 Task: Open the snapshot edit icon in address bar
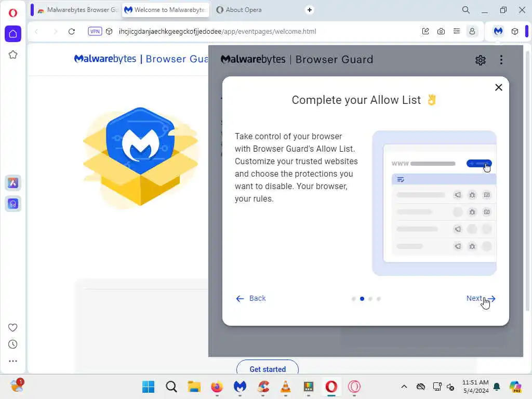pos(425,31)
